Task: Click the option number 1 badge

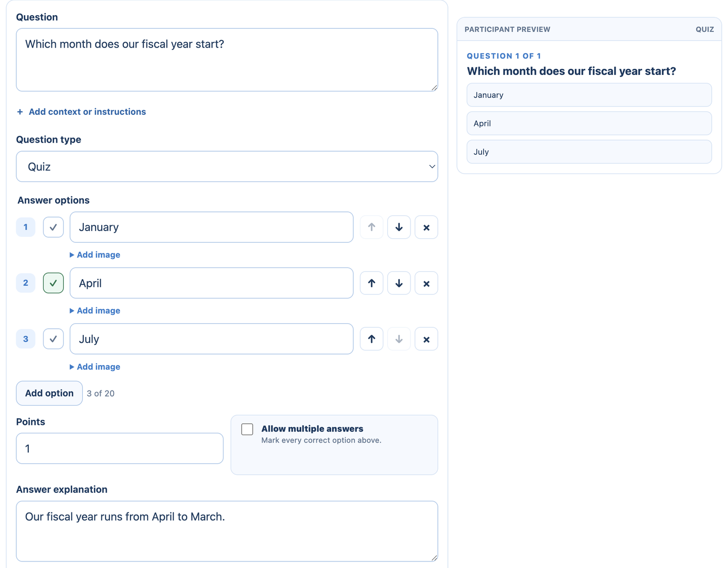Action: [x=26, y=227]
